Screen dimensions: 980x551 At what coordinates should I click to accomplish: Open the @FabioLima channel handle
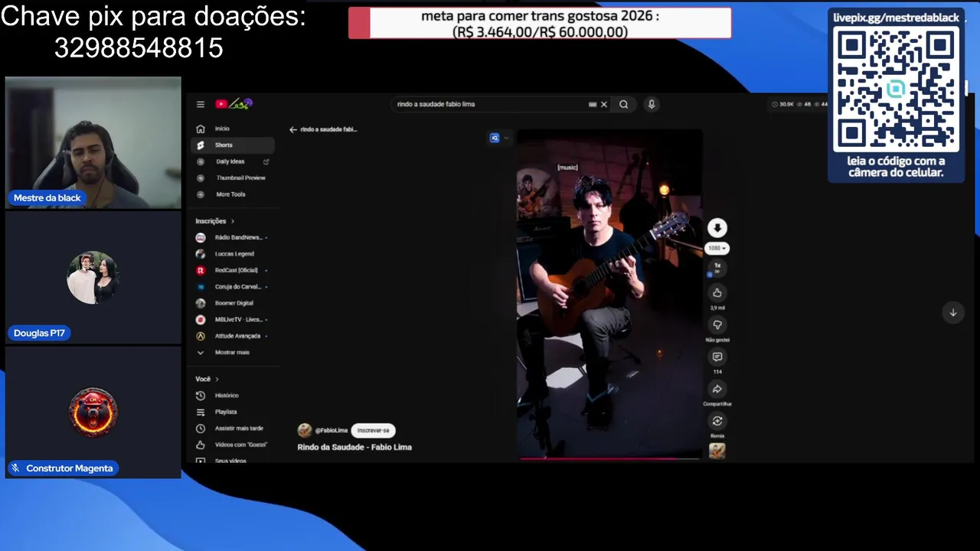tap(332, 431)
